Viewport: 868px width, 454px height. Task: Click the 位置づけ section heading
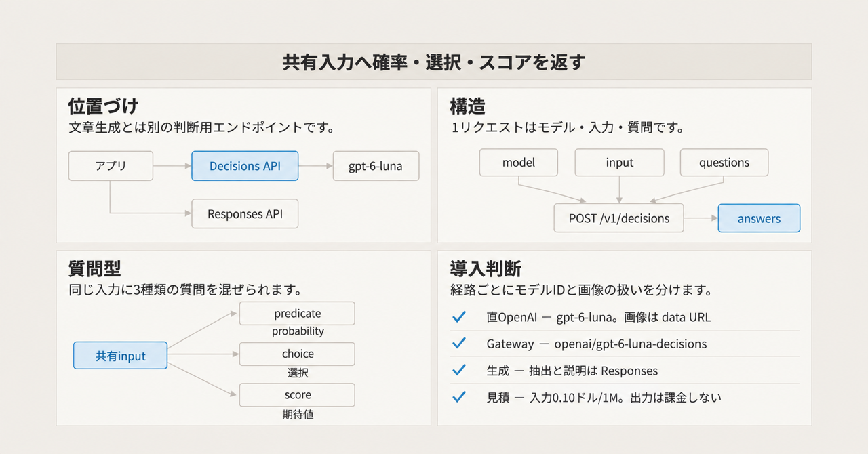click(103, 106)
